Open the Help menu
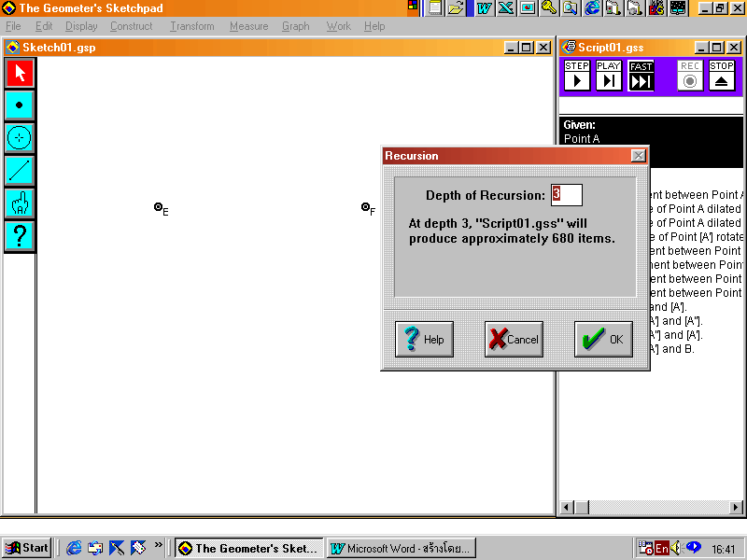Viewport: 747px width, 560px height. [374, 26]
